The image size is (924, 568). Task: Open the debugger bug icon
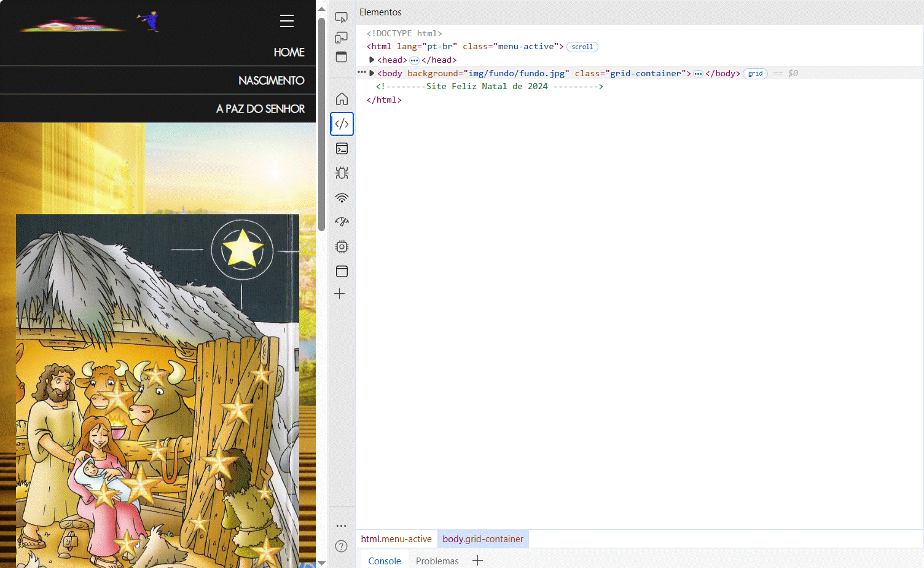point(342,173)
